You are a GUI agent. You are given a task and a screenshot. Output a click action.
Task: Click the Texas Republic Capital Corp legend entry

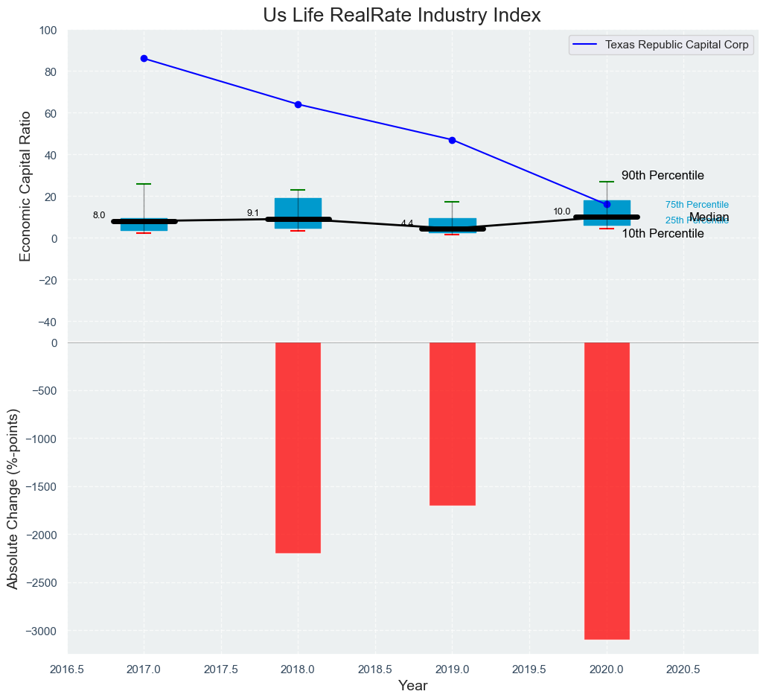(x=677, y=45)
